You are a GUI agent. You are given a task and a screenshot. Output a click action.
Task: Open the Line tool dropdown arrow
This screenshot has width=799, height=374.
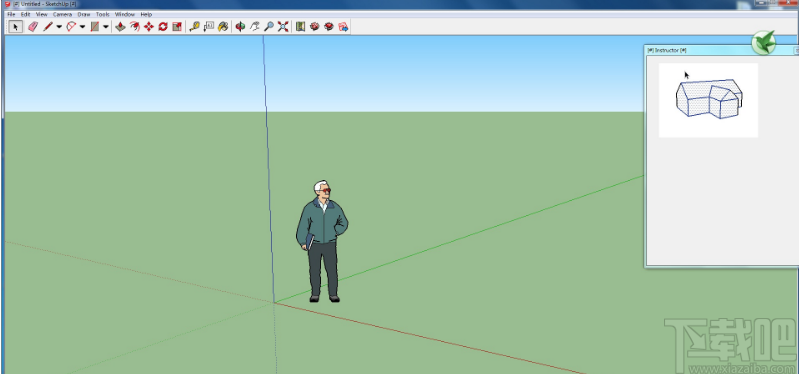tap(59, 26)
